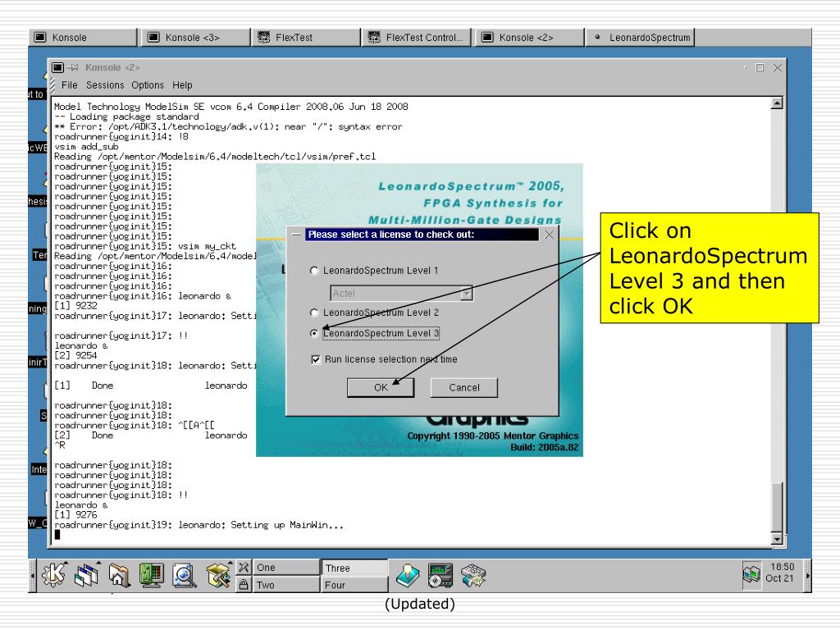Switch to Konsole <2> taskbar entry

pos(529,38)
